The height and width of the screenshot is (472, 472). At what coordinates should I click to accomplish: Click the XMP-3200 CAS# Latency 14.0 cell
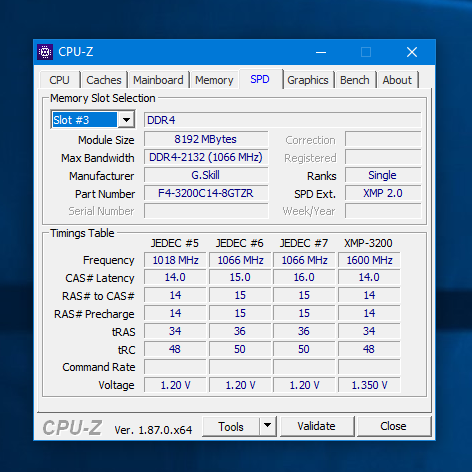click(x=369, y=277)
